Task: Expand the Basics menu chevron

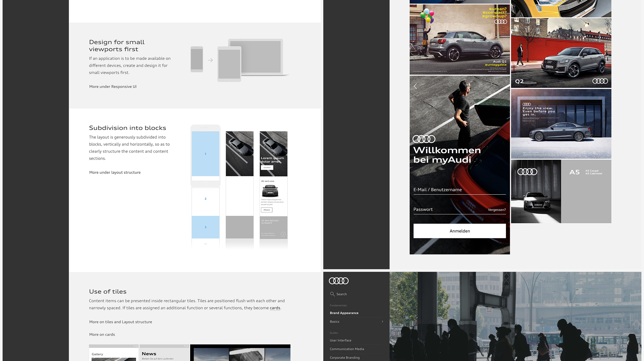Action: tap(382, 322)
